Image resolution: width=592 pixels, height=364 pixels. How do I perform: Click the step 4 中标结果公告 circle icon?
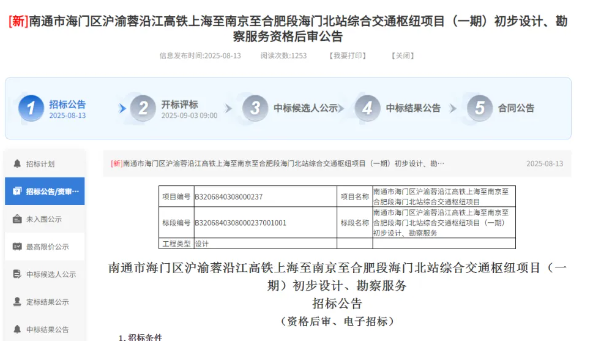(x=367, y=108)
